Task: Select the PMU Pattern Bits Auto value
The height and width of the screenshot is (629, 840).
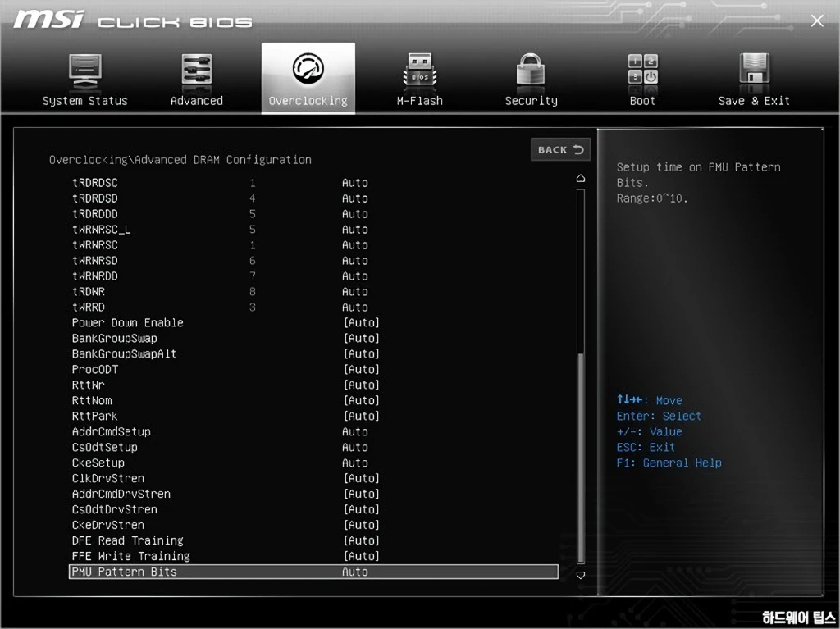Action: point(354,572)
